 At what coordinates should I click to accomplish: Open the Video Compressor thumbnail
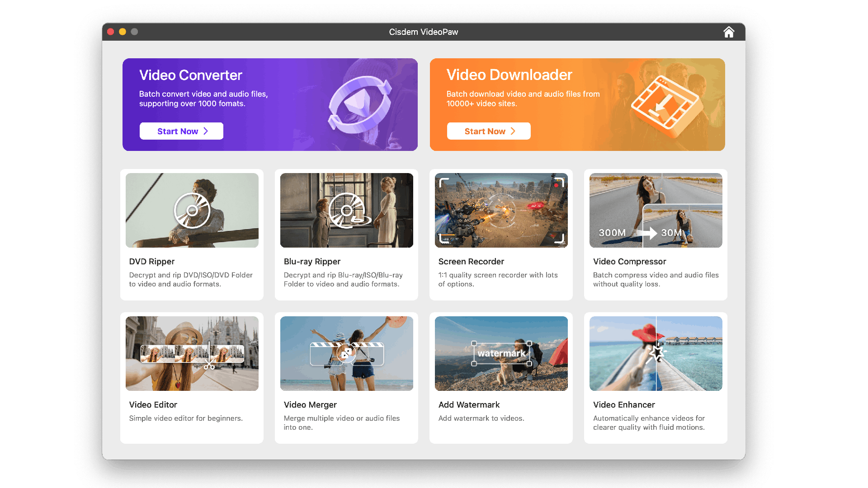pyautogui.click(x=656, y=210)
